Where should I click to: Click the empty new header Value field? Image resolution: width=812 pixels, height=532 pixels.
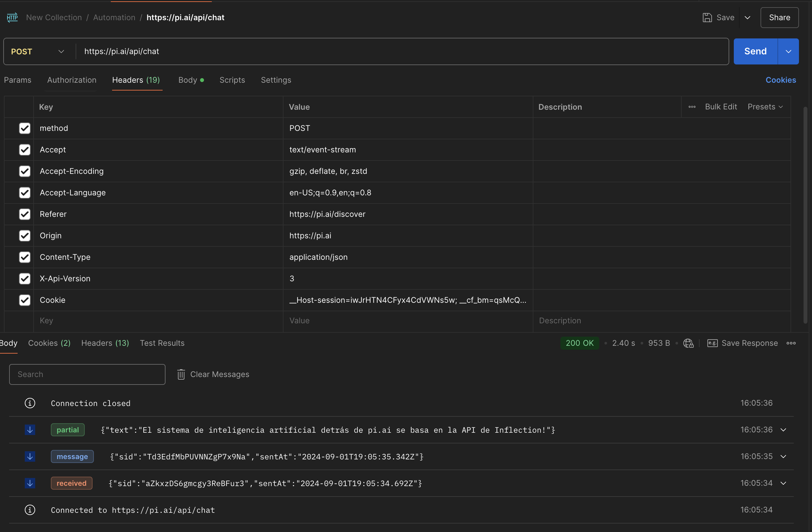tap(408, 321)
